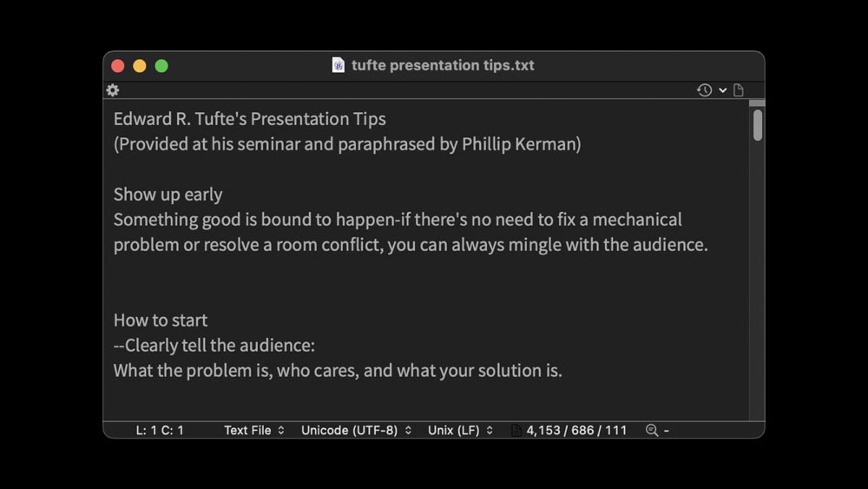This screenshot has height=489, width=868.
Task: Click the L: 1 C: 1 cursor position indicator
Action: (160, 430)
